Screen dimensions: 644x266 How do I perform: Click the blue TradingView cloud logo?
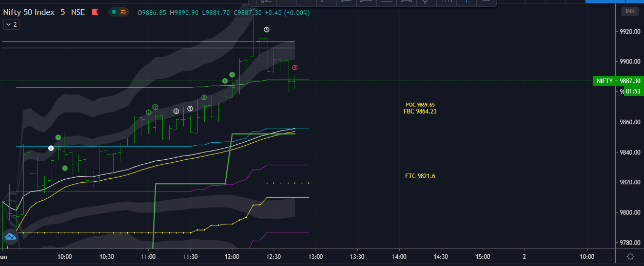(x=10, y=237)
